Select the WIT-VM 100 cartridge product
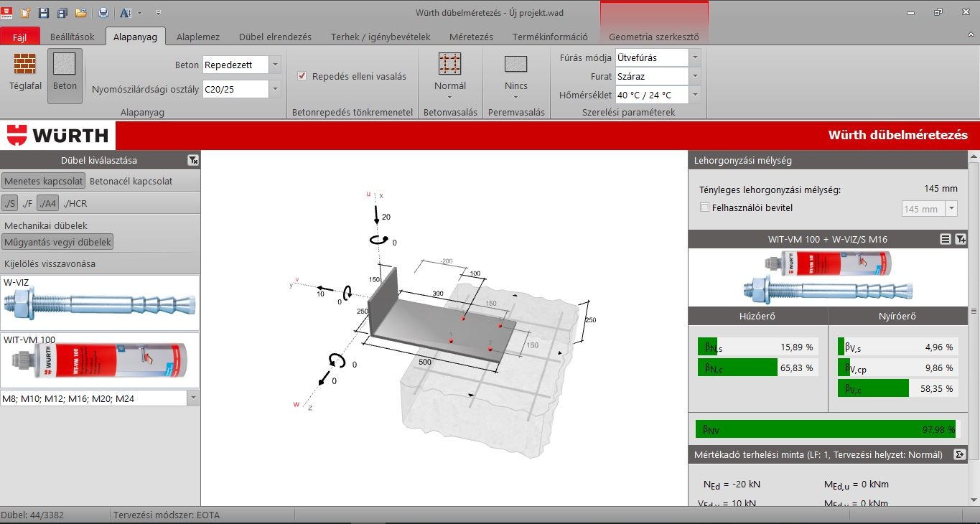Viewport: 980px width, 524px height. pos(100,361)
